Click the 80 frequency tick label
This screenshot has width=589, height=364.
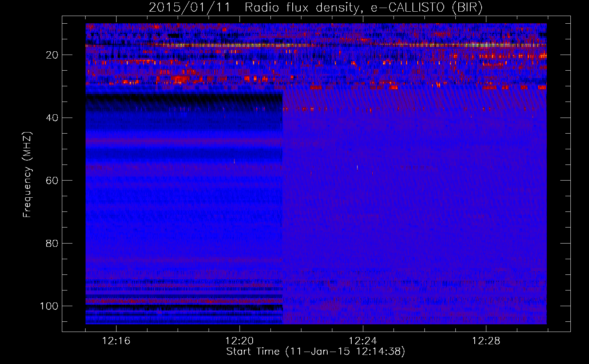(52, 243)
